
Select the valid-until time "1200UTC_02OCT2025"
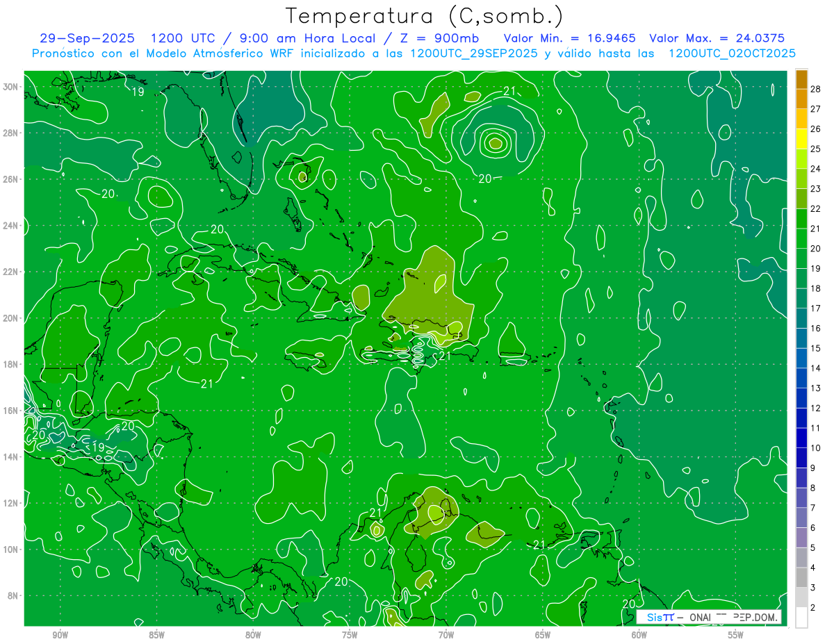pyautogui.click(x=732, y=53)
